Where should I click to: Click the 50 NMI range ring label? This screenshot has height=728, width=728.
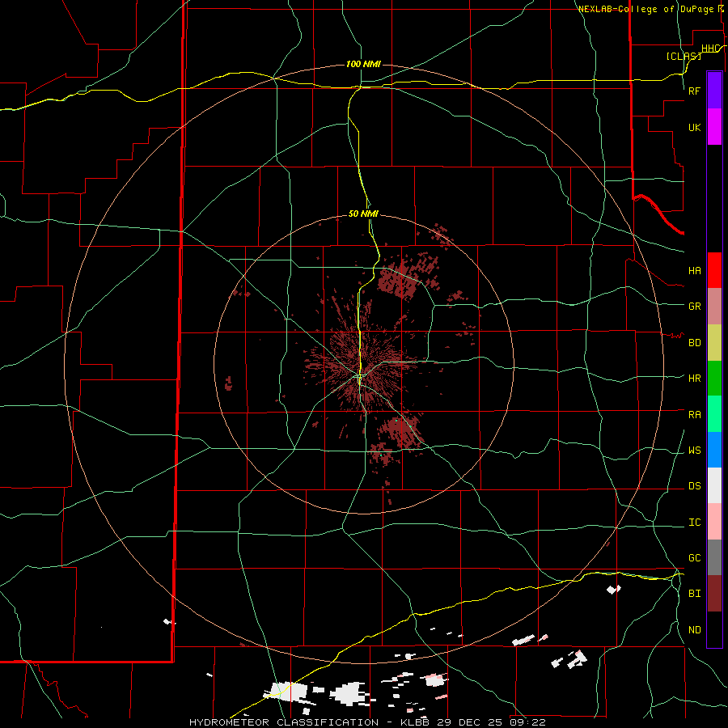(x=363, y=214)
